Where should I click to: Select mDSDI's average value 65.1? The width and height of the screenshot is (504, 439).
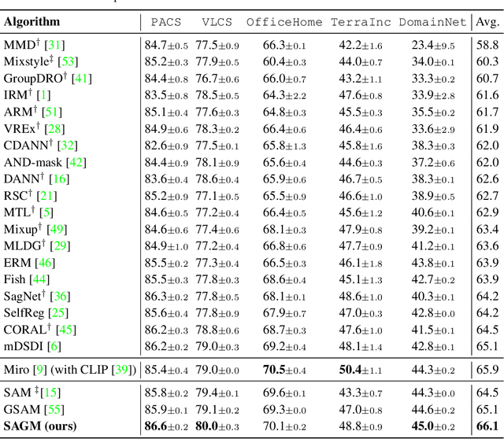487,346
